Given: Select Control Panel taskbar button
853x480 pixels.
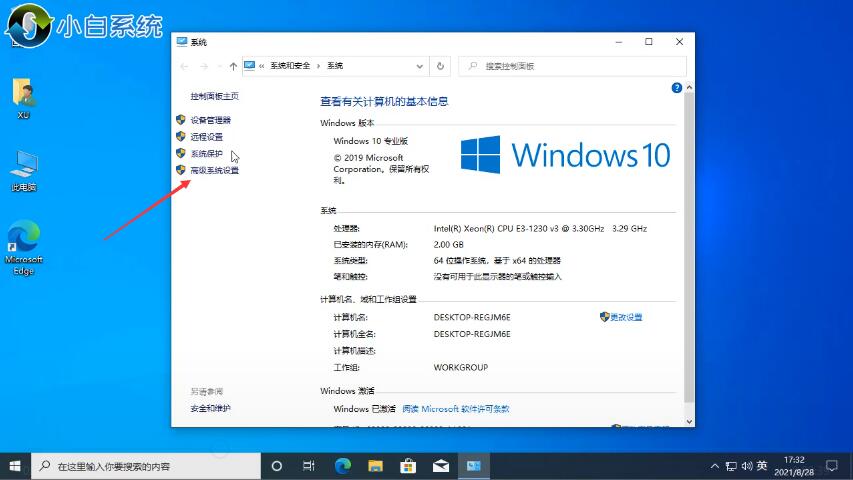Looking at the screenshot, I should tap(473, 466).
